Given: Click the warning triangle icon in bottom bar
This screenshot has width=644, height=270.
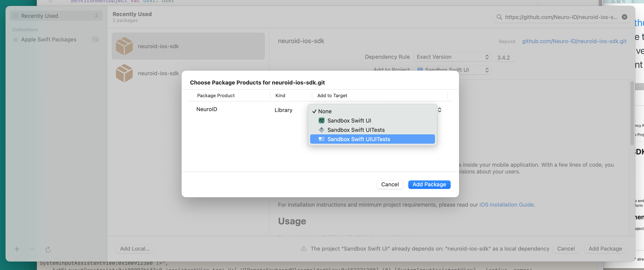Looking at the screenshot, I should coord(304,248).
